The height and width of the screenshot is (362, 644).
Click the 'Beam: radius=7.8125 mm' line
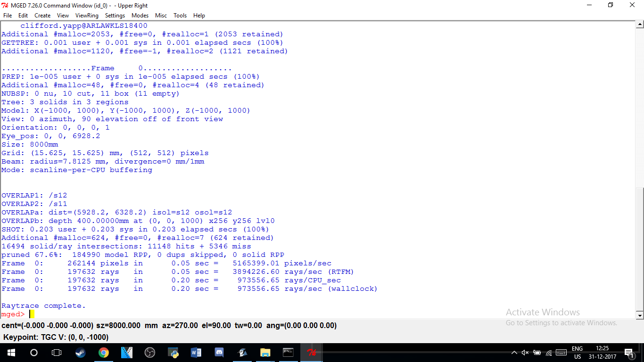point(103,161)
